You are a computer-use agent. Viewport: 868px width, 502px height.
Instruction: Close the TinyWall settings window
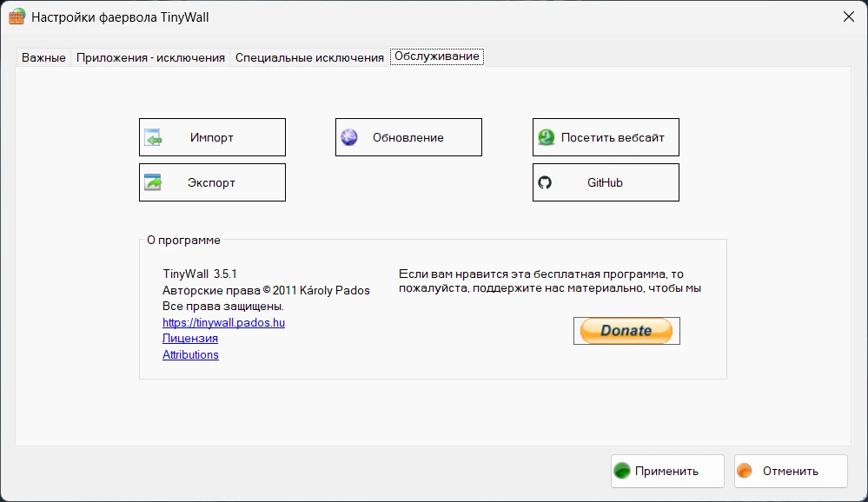click(x=849, y=17)
